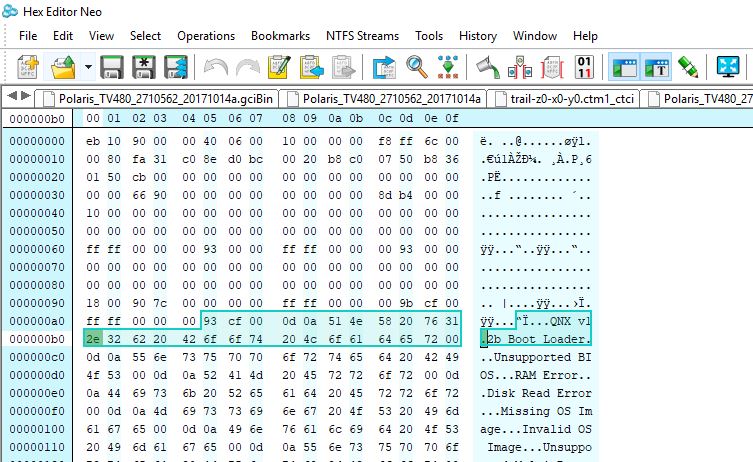Viewport: 753px width, 462px height.
Task: Click the Find magnifying glass icon
Action: pos(417,68)
